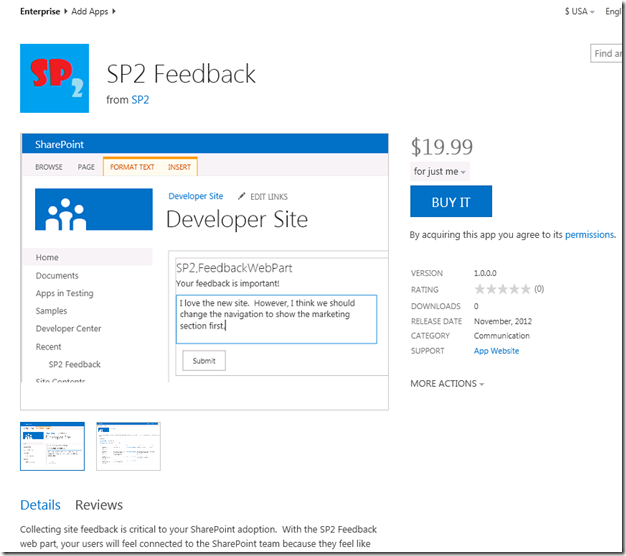Switch to the Details tab
The height and width of the screenshot is (556, 626).
pyautogui.click(x=40, y=505)
